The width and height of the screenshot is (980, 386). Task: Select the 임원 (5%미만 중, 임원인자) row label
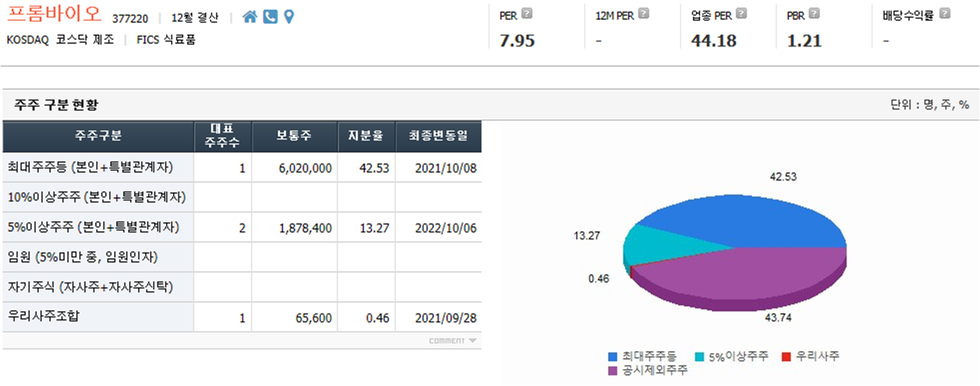point(82,257)
